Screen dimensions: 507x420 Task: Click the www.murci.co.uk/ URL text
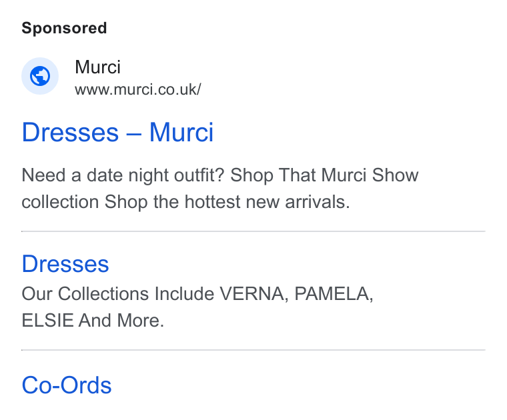coord(138,89)
